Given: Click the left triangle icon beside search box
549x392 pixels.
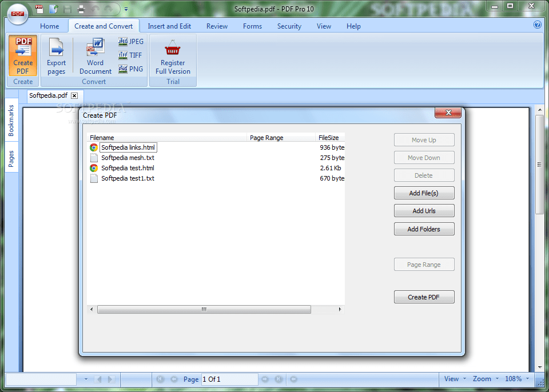Looking at the screenshot, I should click(98, 379).
